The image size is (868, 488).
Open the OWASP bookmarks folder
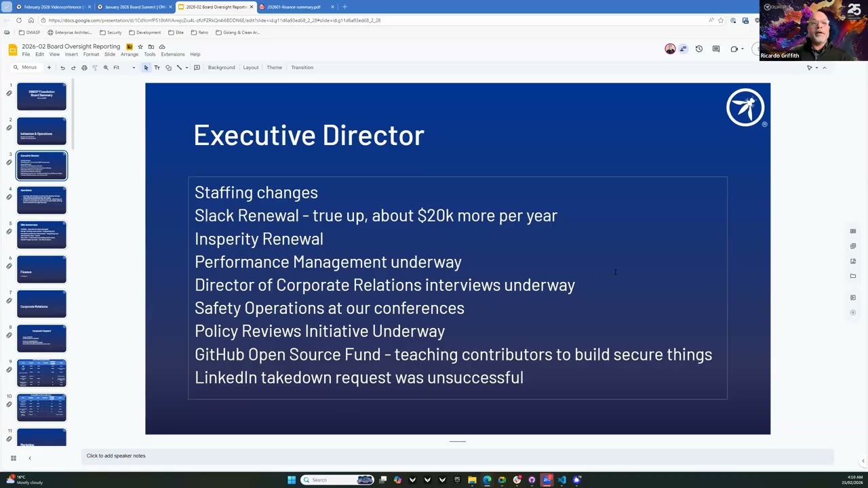[30, 33]
